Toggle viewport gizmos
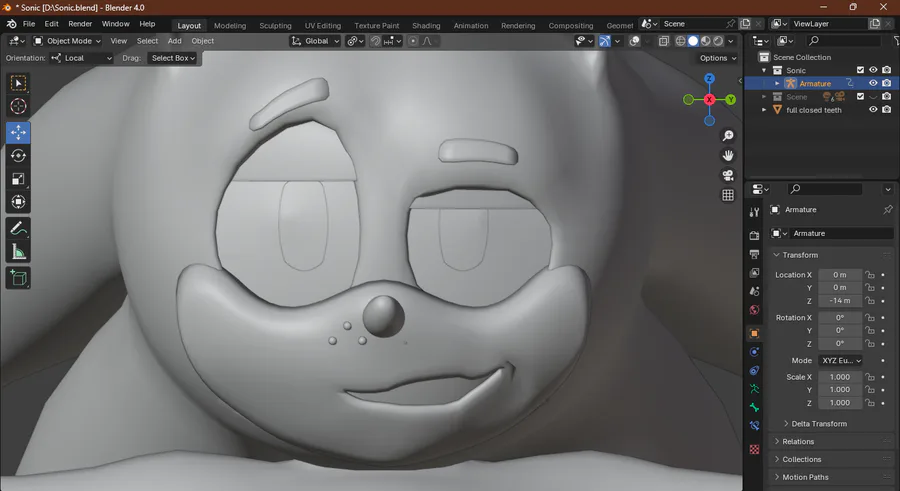The height and width of the screenshot is (491, 900). point(605,41)
